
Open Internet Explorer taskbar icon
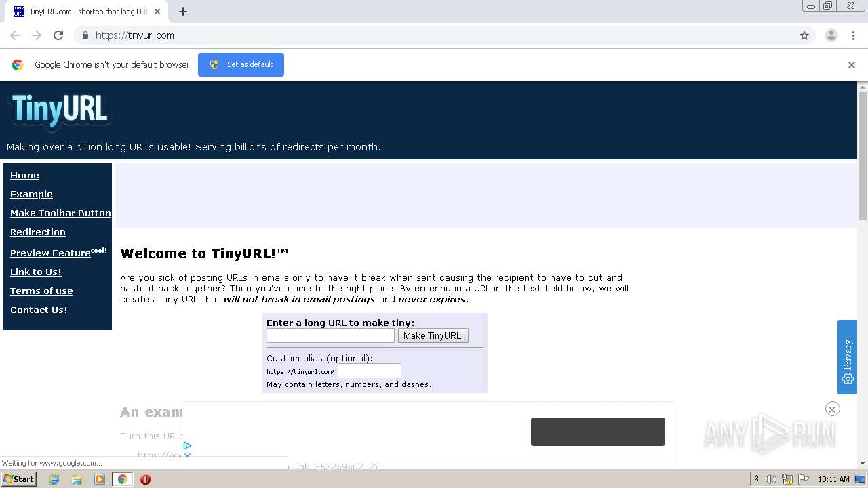tap(54, 479)
